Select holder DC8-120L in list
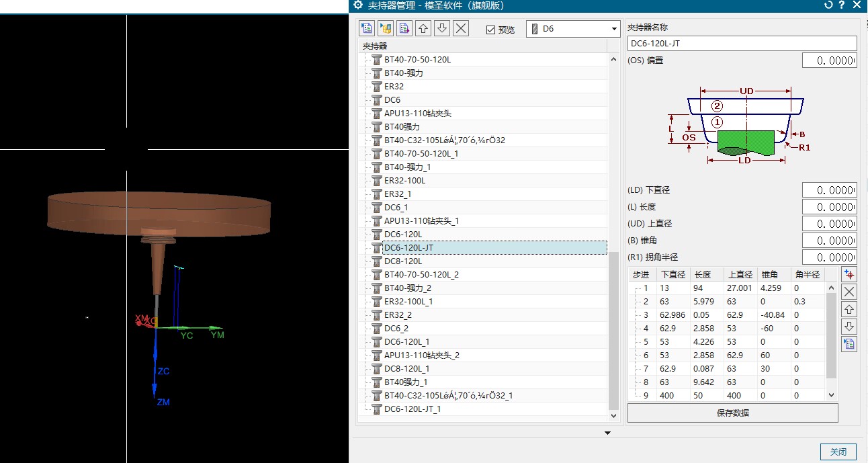 pyautogui.click(x=403, y=261)
